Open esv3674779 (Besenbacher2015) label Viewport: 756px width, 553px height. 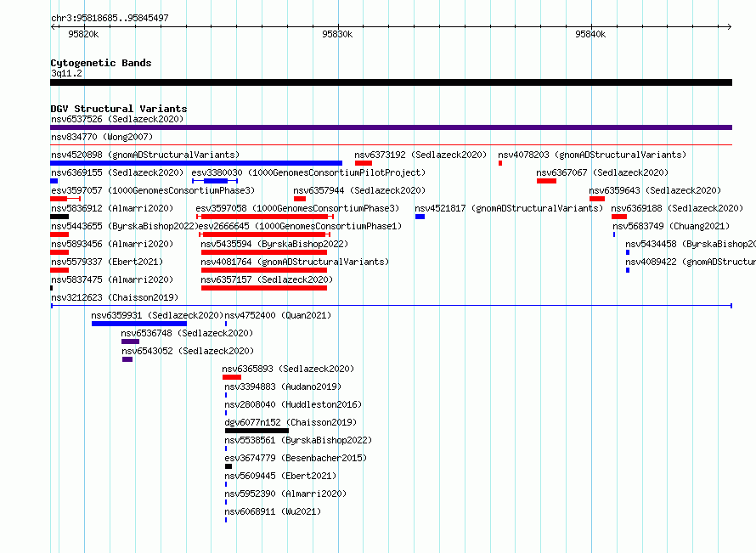click(296, 458)
